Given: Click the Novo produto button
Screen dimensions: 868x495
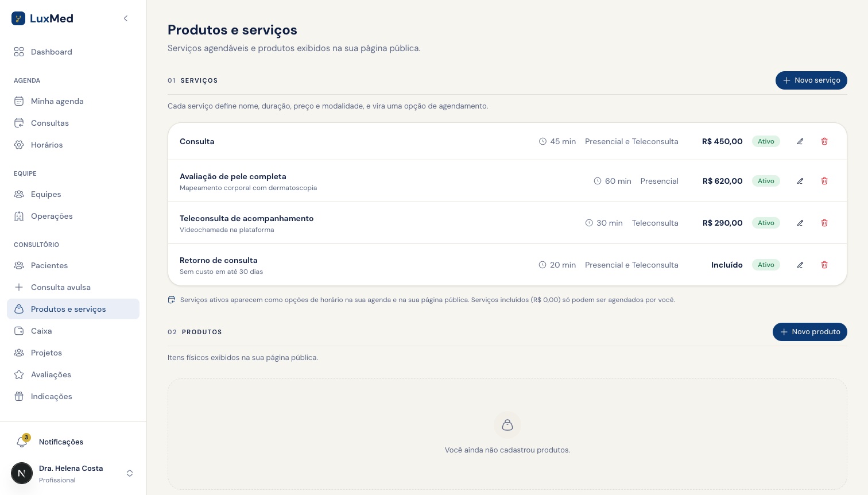Looking at the screenshot, I should [x=810, y=332].
